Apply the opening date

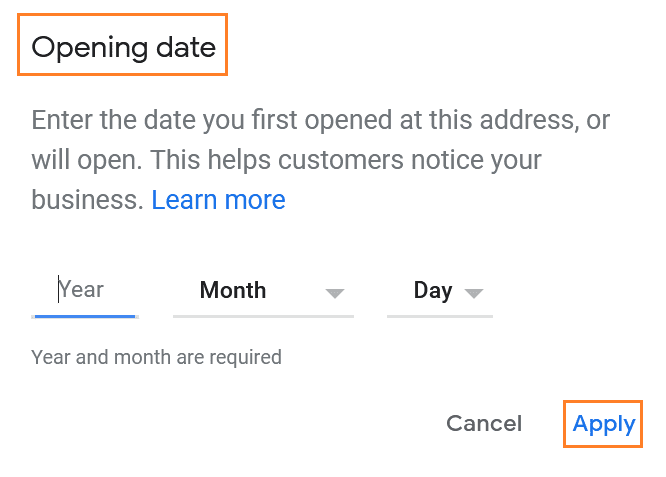tap(603, 423)
